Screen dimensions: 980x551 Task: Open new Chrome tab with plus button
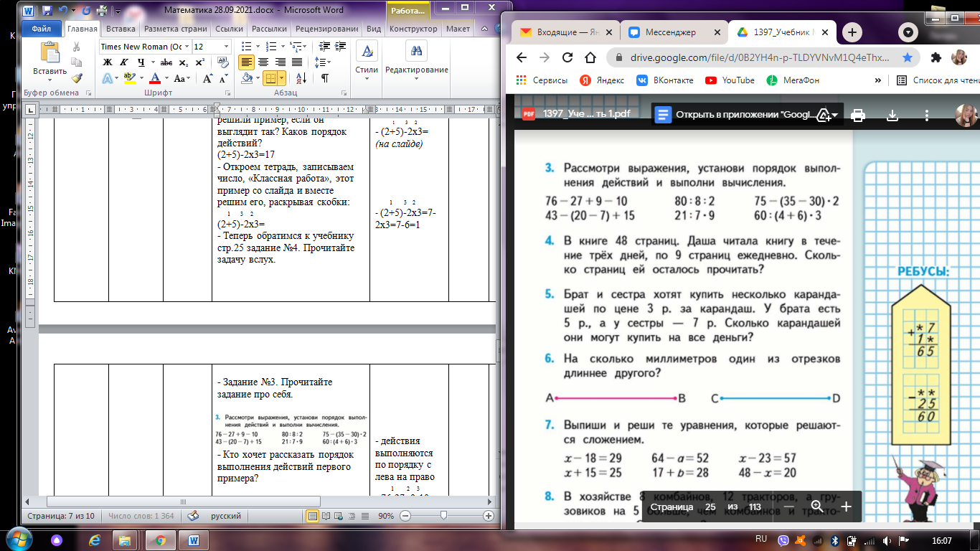pos(852,32)
